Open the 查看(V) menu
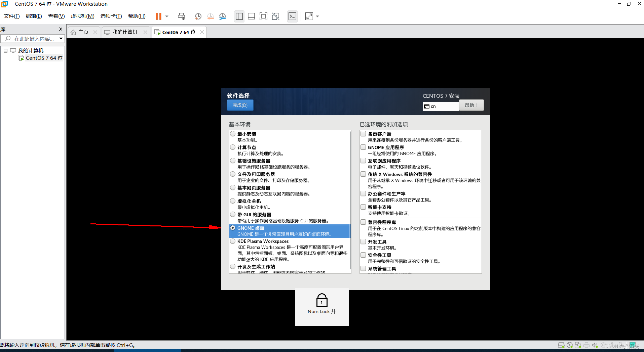 tap(56, 16)
